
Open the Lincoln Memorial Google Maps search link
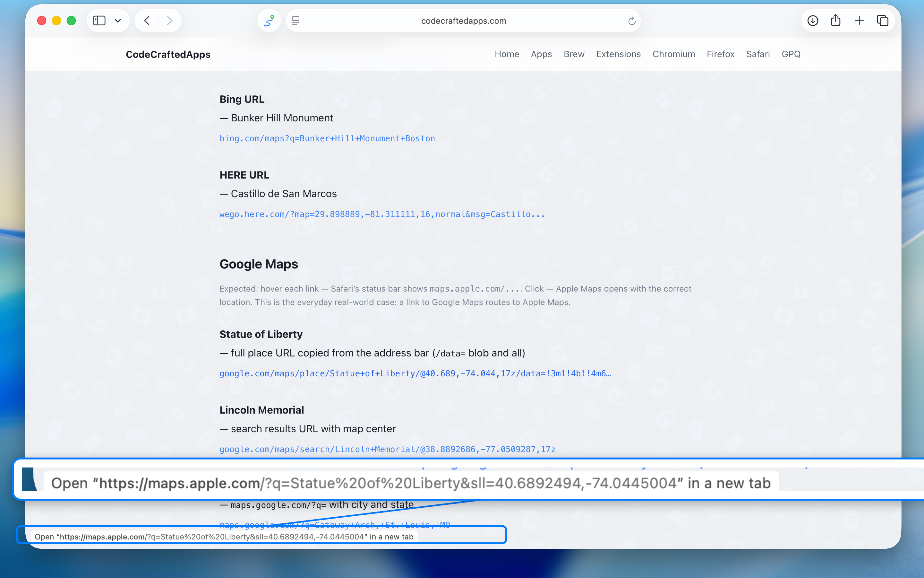pos(387,449)
